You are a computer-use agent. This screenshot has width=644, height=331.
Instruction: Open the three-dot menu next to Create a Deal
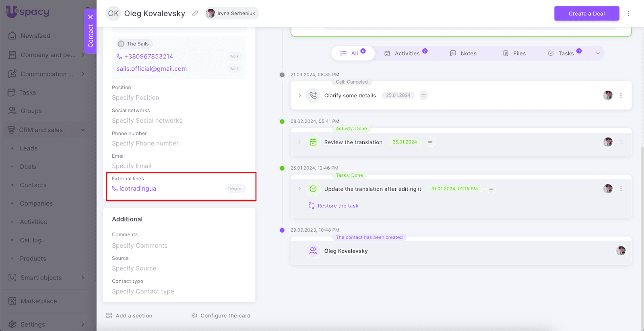[628, 14]
